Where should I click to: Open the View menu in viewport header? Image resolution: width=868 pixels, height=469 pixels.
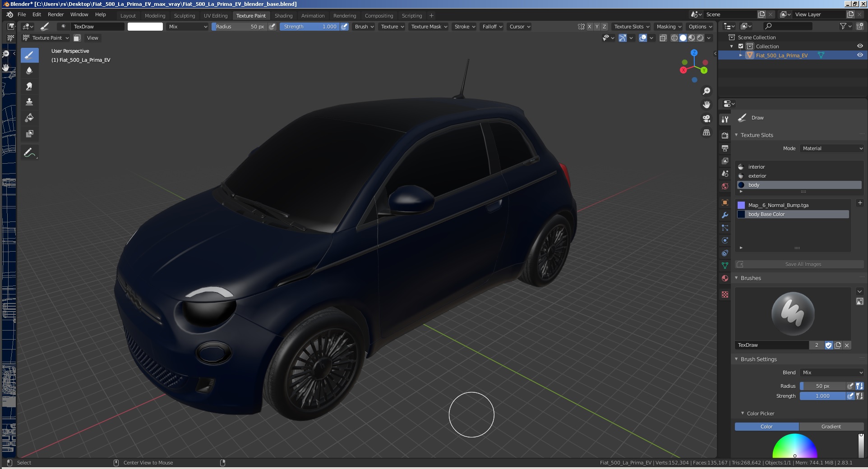[92, 38]
